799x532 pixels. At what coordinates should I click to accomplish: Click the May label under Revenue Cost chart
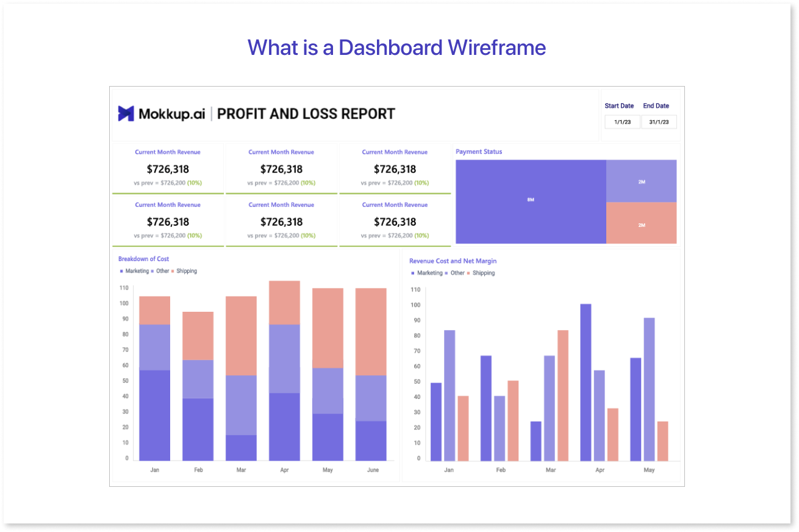(x=649, y=470)
